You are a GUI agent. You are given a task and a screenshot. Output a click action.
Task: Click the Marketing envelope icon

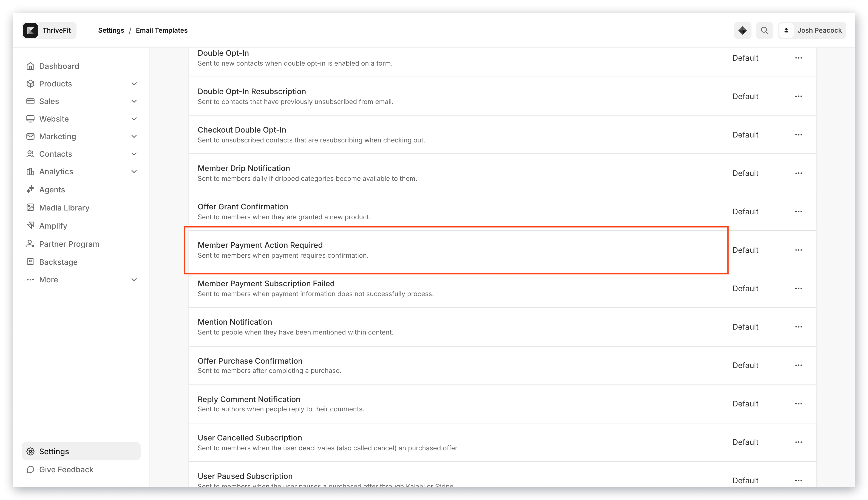[30, 136]
